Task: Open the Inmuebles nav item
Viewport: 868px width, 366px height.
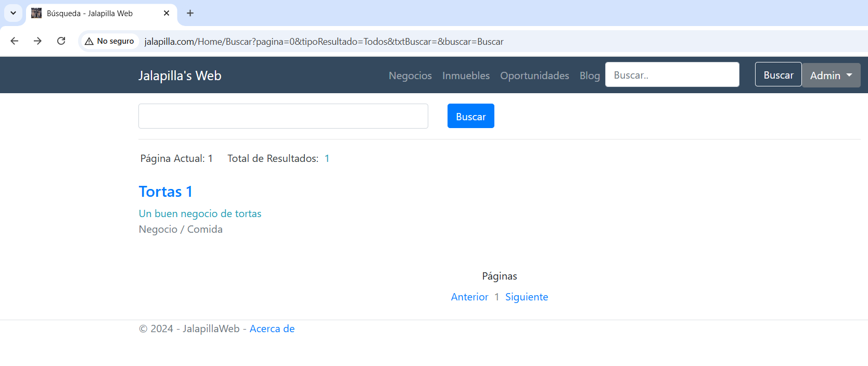Action: [466, 75]
